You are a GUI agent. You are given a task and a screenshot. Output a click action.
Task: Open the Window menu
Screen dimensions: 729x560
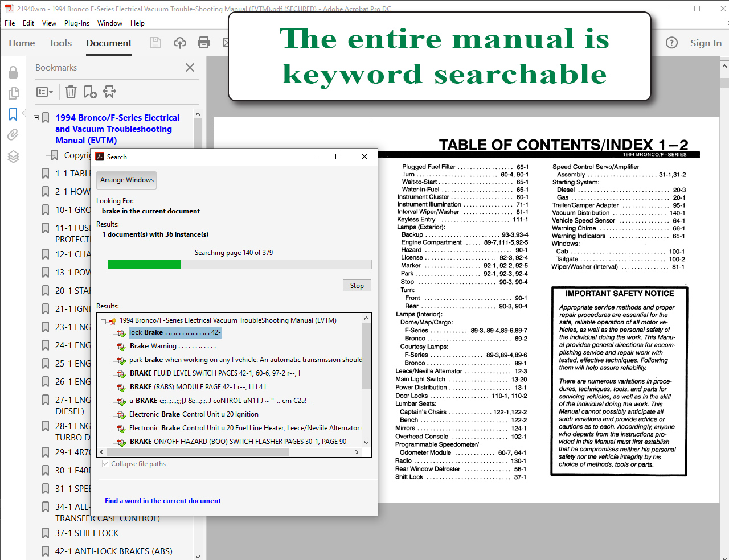(x=110, y=23)
